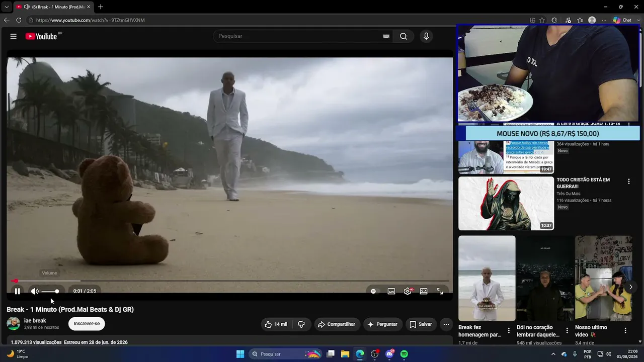
Task: Switch to theater mode
Action: [x=424, y=291]
